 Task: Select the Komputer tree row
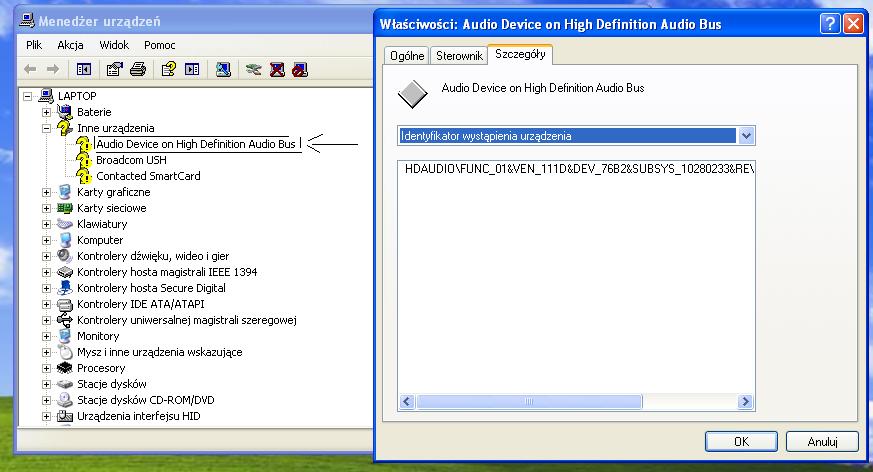pos(100,240)
